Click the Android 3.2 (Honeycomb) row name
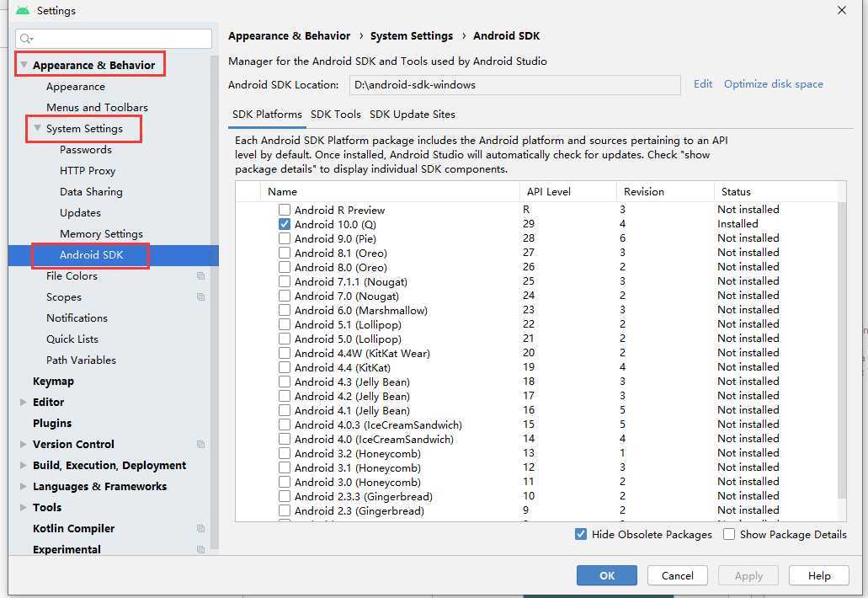This screenshot has width=868, height=598. [x=358, y=453]
